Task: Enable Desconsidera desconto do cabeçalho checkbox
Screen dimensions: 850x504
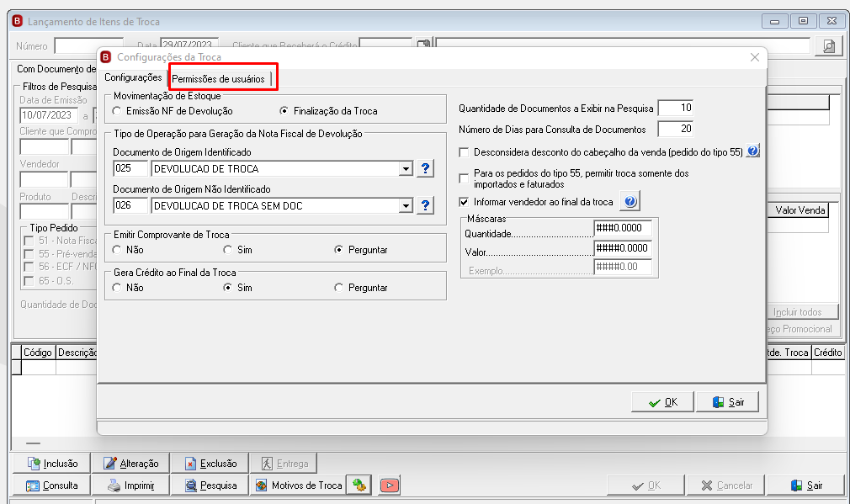Action: [x=464, y=152]
